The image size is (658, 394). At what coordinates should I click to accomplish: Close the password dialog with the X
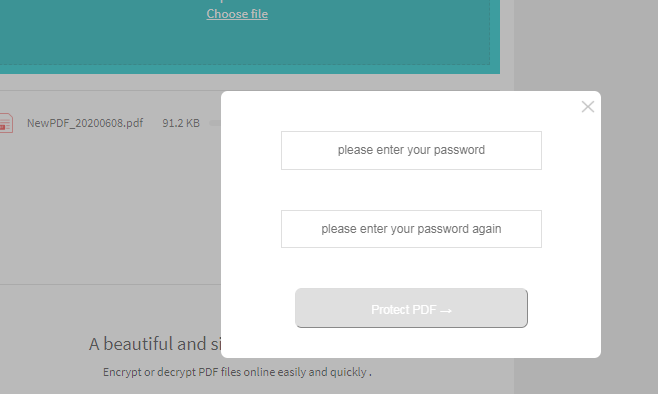pos(588,107)
